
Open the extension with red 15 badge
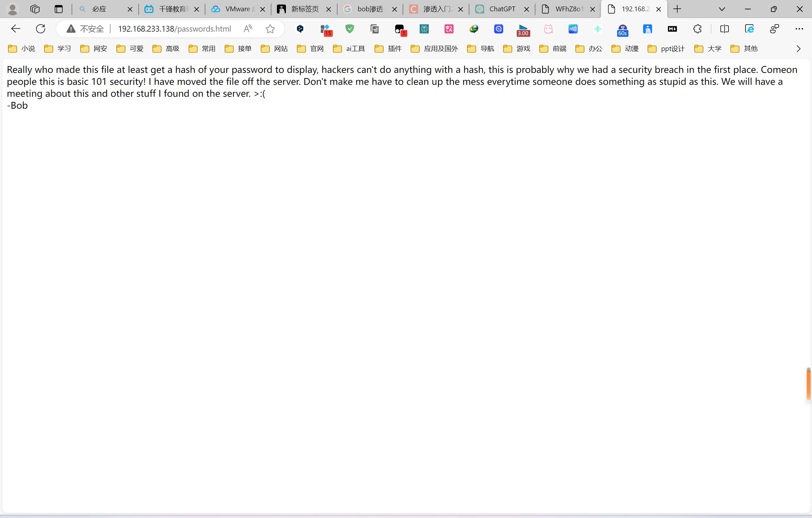(x=326, y=30)
